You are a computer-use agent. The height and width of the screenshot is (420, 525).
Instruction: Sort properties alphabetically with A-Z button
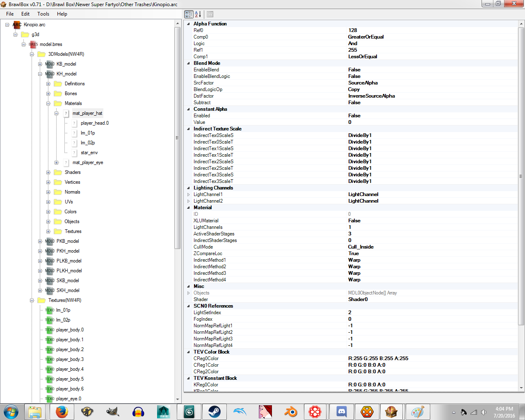point(198,14)
